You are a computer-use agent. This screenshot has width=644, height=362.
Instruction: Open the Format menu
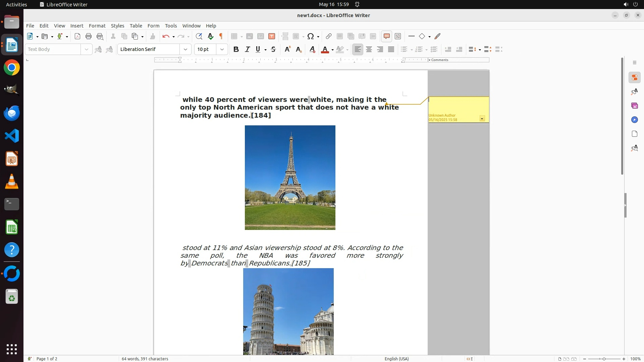click(x=97, y=26)
